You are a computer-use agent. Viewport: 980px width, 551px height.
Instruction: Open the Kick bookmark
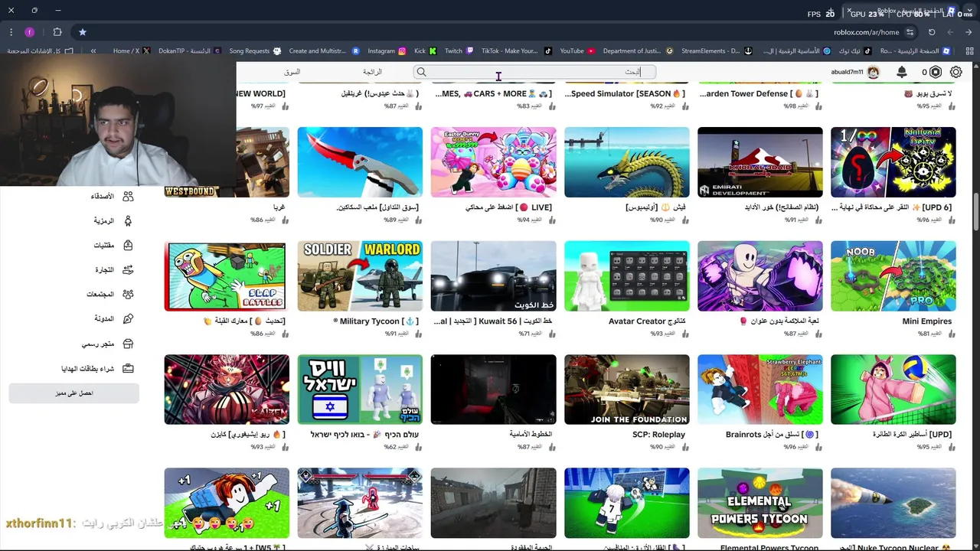coord(425,51)
